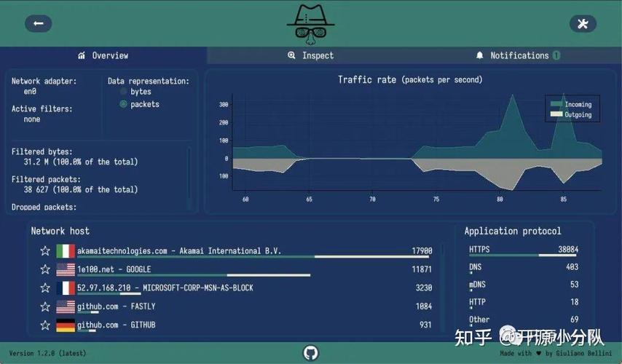Click US flag beside github.com FASTLY
This screenshot has width=622, height=364.
[66, 306]
